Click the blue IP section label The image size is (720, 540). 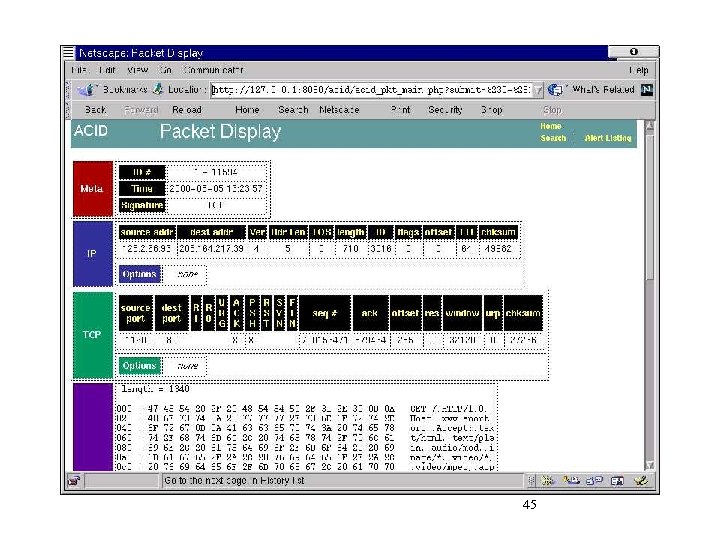93,253
